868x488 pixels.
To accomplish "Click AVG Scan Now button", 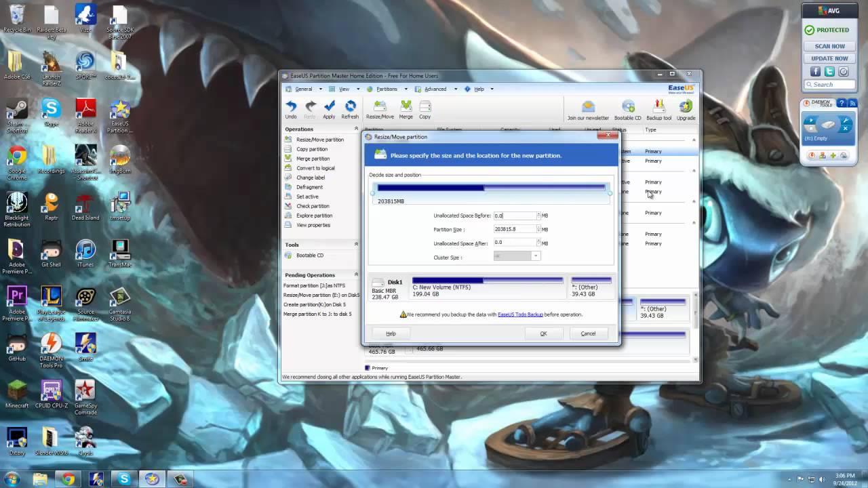I will click(830, 46).
